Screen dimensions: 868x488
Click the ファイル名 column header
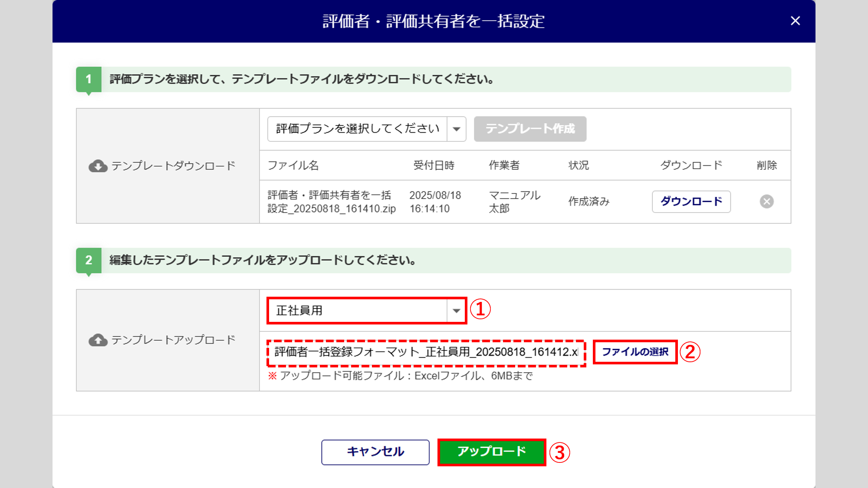tap(293, 165)
